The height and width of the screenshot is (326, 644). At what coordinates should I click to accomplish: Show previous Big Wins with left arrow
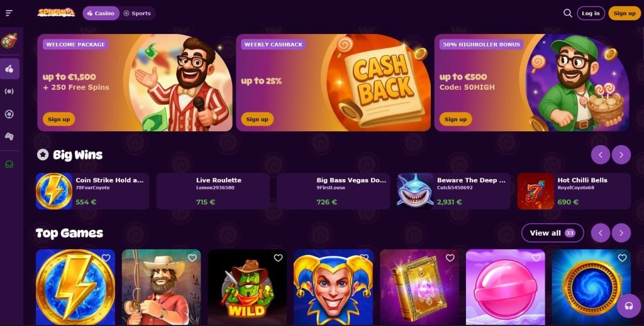601,155
